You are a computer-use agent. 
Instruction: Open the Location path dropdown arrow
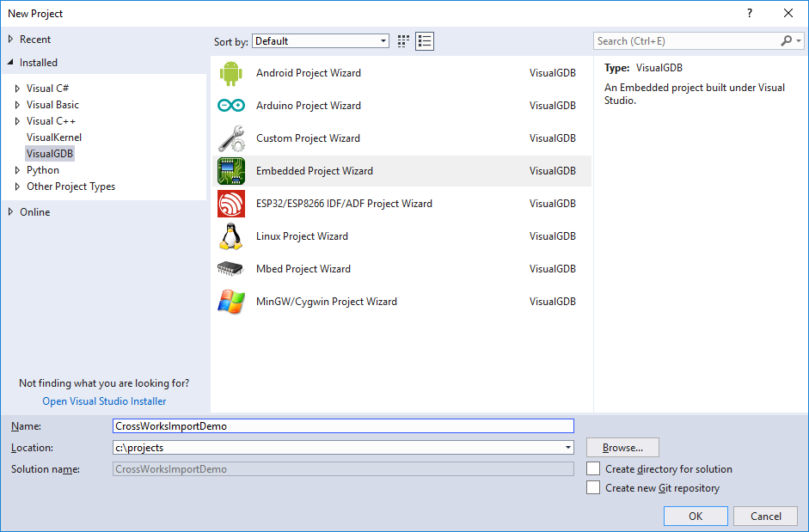(x=567, y=448)
